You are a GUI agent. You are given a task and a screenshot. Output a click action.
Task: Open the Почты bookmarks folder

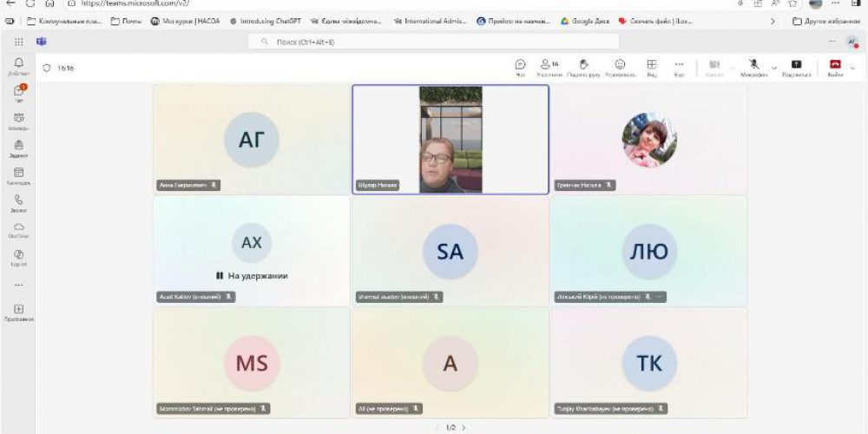[x=126, y=21]
